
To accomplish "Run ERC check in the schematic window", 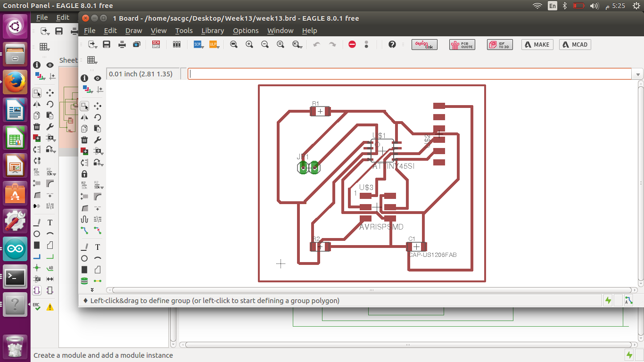I will click(37, 307).
